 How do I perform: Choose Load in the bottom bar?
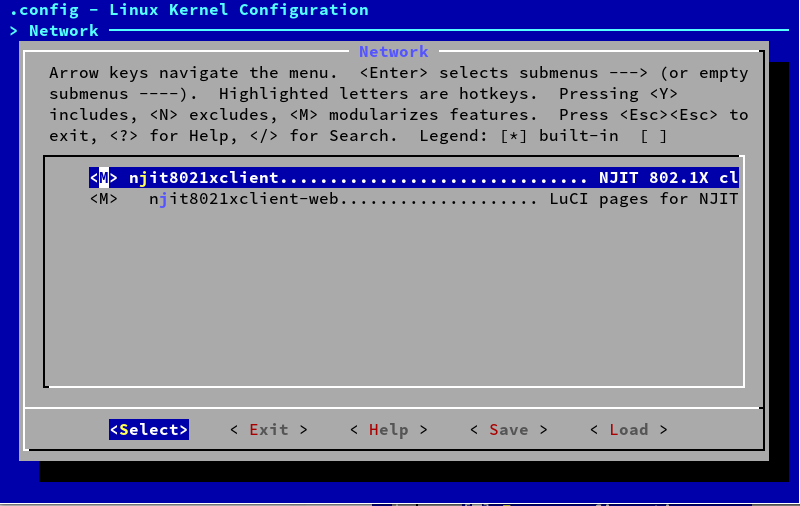click(628, 430)
